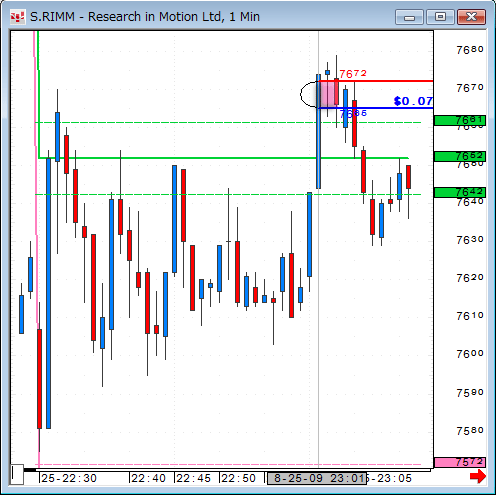The height and width of the screenshot is (495, 496).
Task: Click the 7620 price axis label
Action: pos(470,278)
